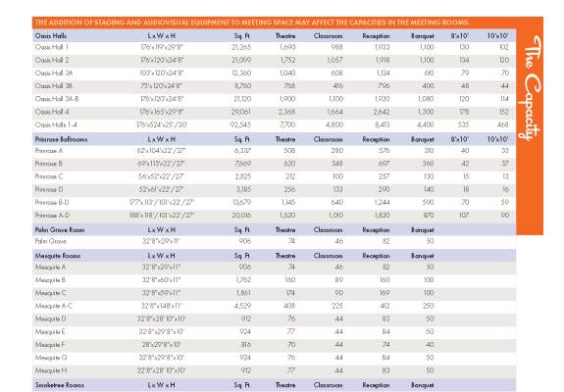The width and height of the screenshot is (564, 392).
Task: Select the 'Mesquite B' row label
Action: point(50,280)
